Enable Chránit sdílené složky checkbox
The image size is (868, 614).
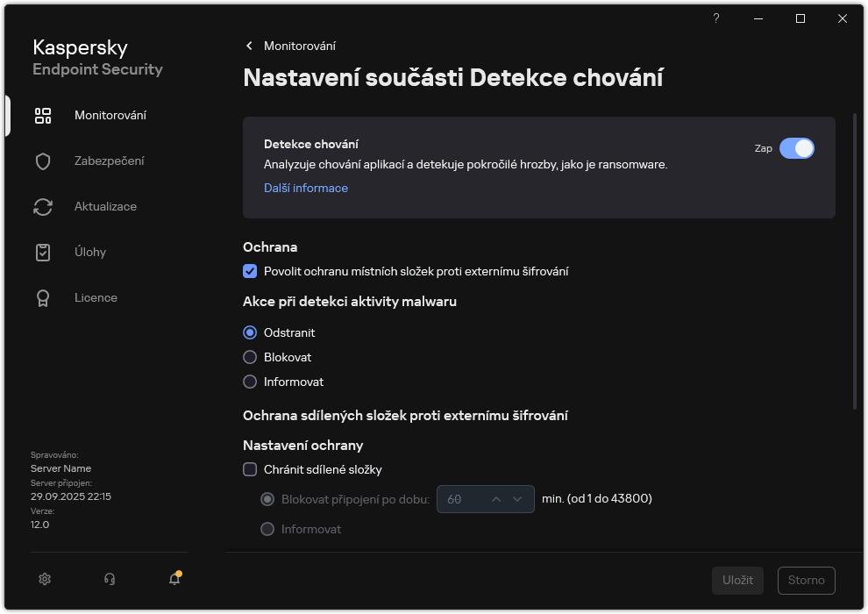click(x=250, y=470)
